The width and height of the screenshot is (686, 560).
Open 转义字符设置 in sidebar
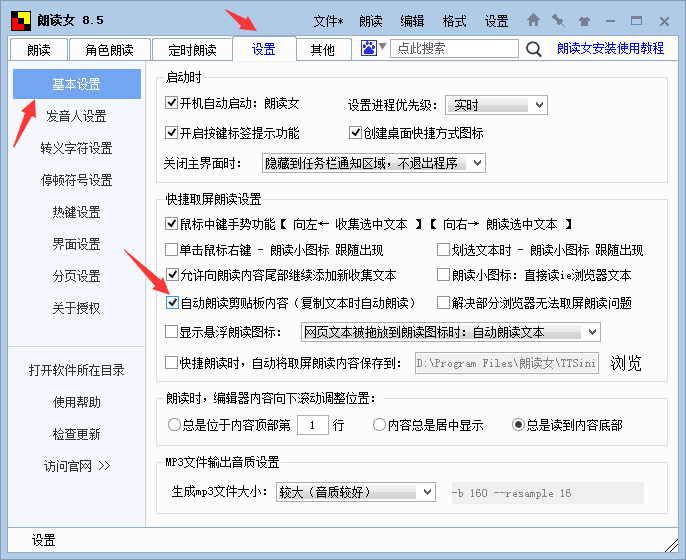coord(77,148)
